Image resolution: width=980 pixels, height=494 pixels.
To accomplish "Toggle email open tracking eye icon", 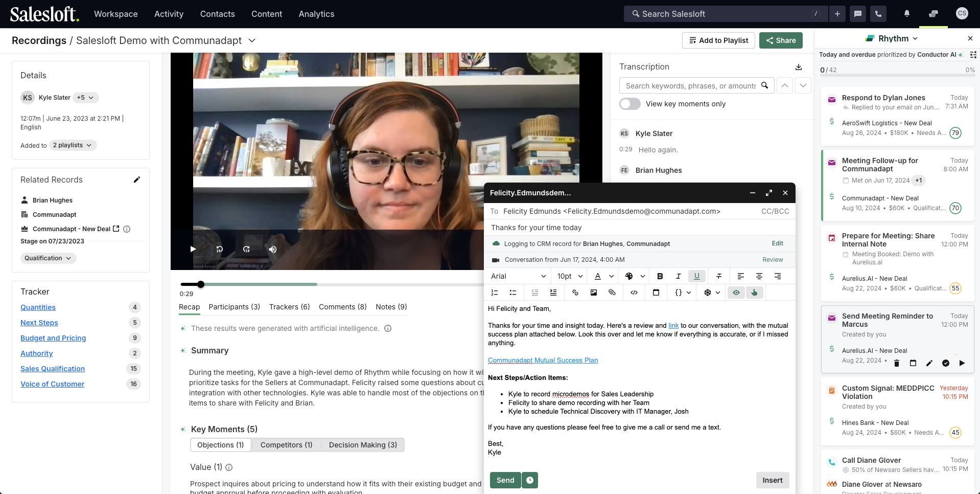I will (x=736, y=293).
